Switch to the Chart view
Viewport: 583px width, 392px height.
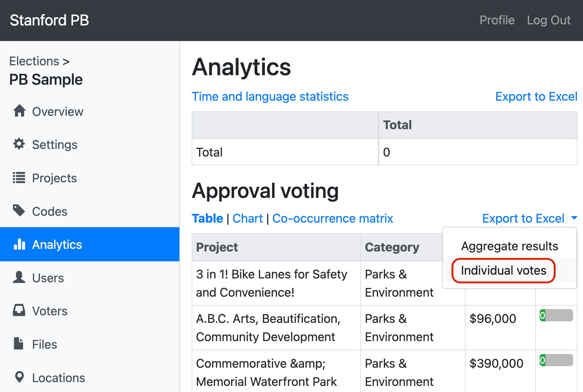click(x=247, y=218)
